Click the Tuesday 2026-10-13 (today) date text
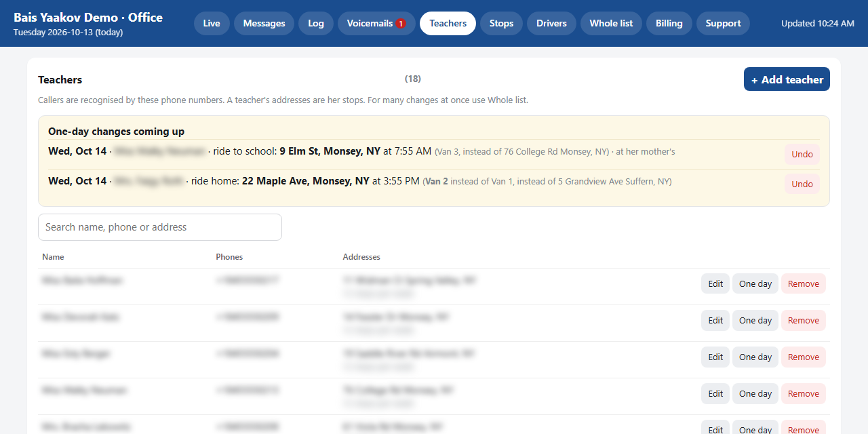This screenshot has width=868, height=434. (68, 32)
